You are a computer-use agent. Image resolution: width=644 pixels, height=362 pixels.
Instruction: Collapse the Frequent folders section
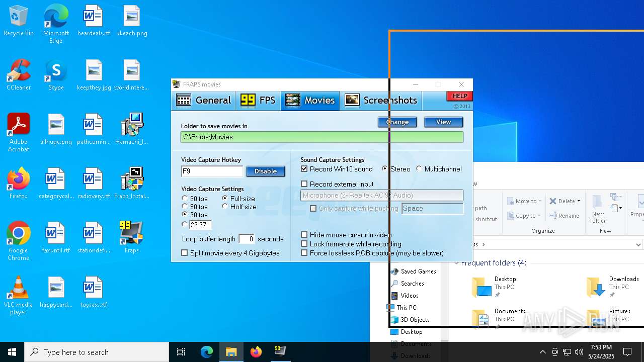(457, 263)
